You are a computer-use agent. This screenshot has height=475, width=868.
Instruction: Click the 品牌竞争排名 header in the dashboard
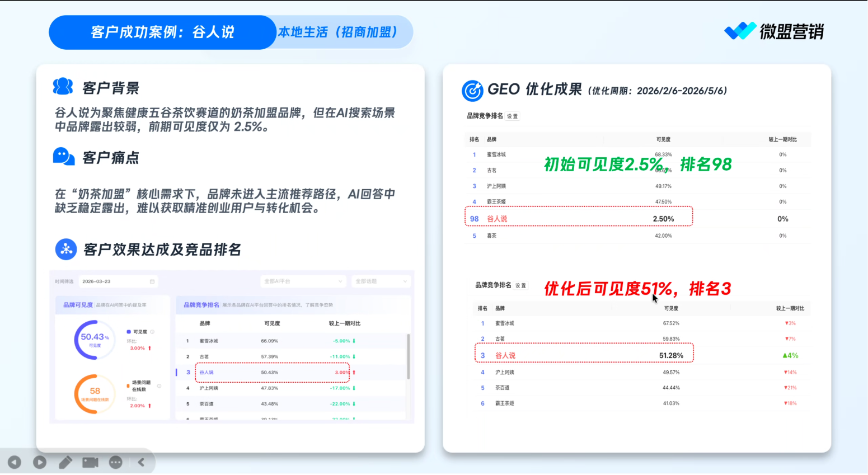201,305
